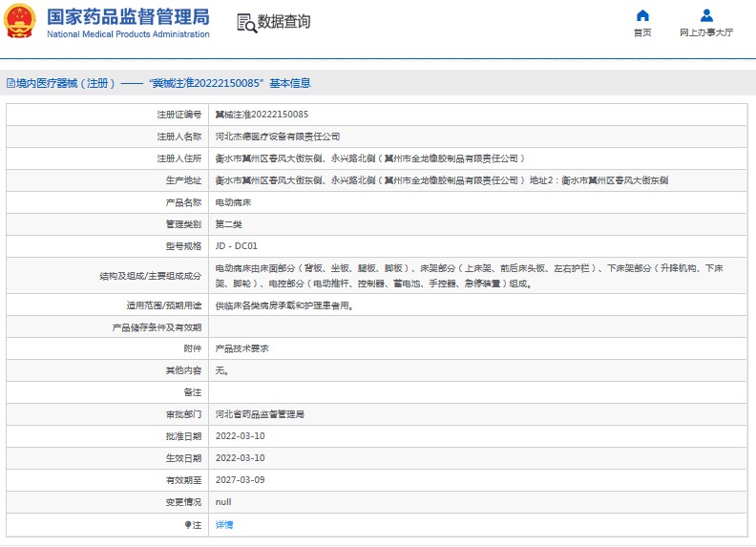Click the 国家药品监督管理局 site title
The height and width of the screenshot is (547, 756).
coord(128,16)
